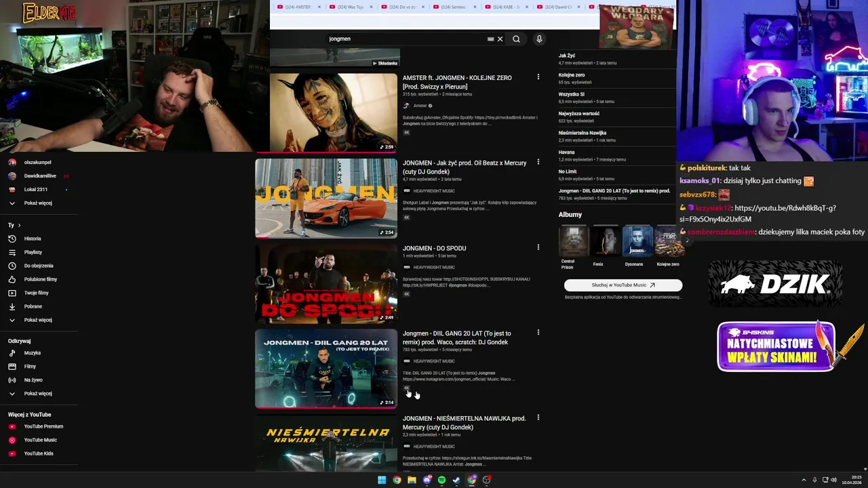This screenshot has width=868, height=488.
Task: Open the Dysonans album cover
Action: point(637,241)
